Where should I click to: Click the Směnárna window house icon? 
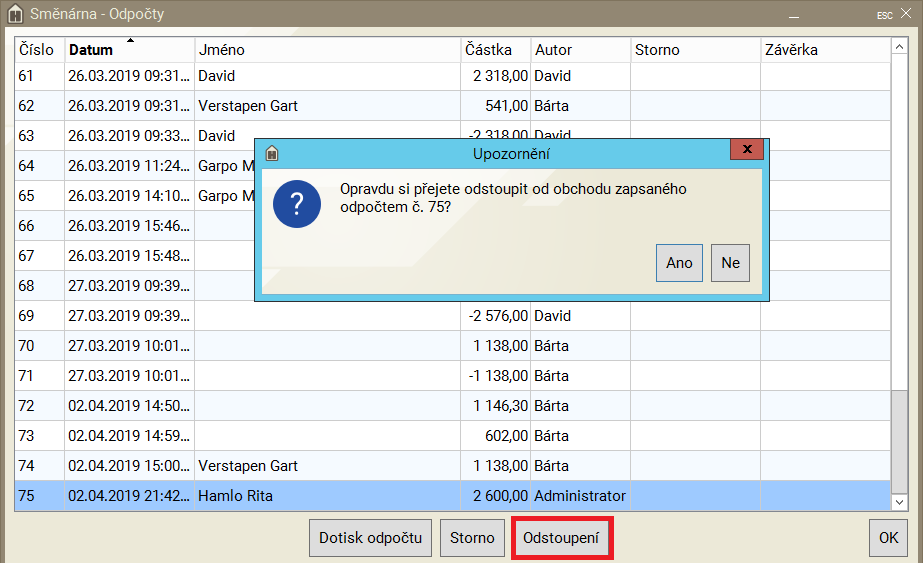15,14
